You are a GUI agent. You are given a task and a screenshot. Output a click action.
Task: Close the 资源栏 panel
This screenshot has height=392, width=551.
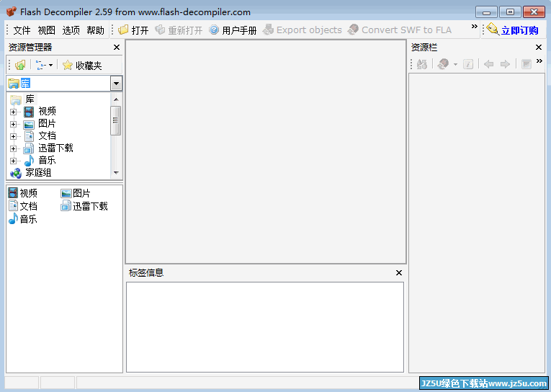click(x=538, y=47)
